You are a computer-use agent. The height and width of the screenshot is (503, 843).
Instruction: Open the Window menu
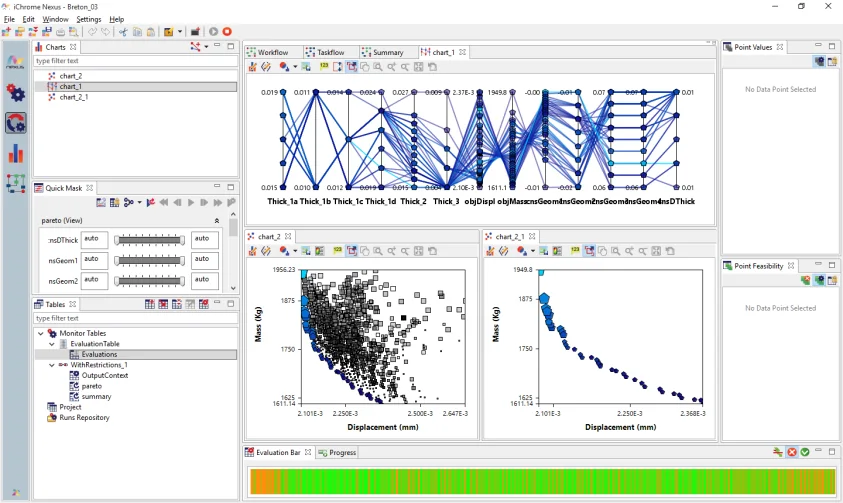(x=55, y=19)
